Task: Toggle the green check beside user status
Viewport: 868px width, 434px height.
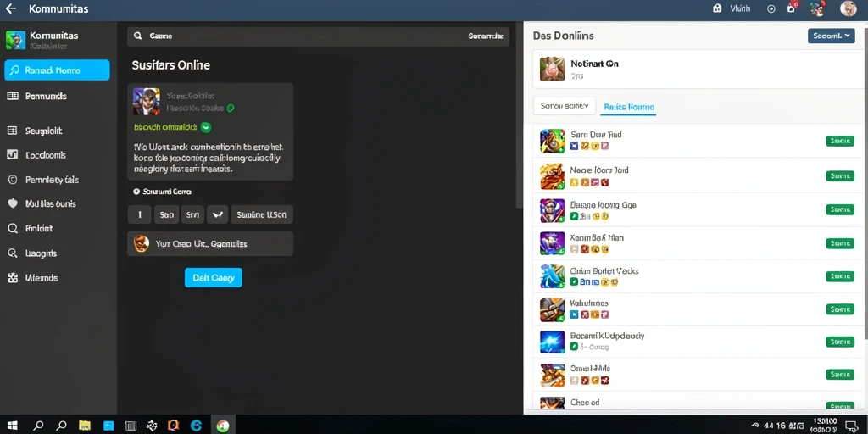Action: 231,108
